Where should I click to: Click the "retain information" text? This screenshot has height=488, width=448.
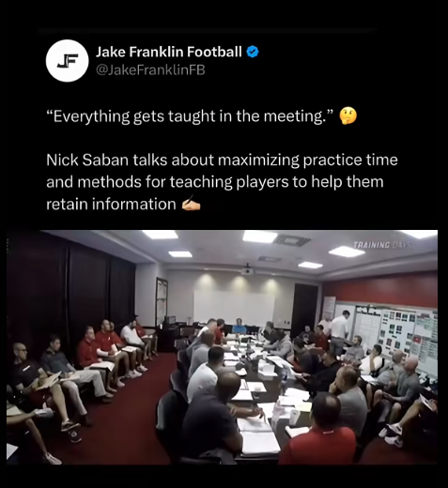pos(111,205)
